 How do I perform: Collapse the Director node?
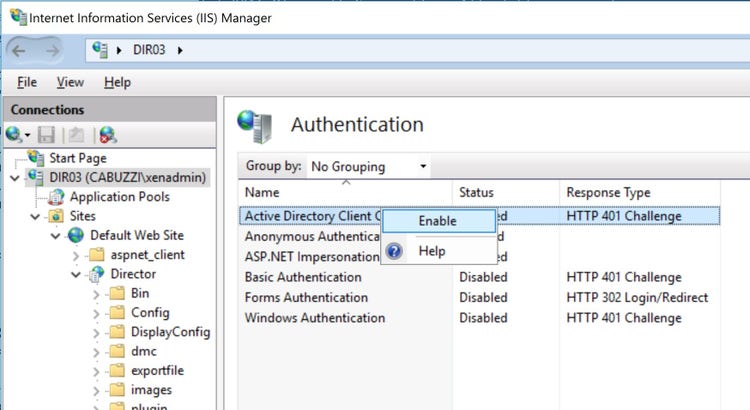tap(76, 275)
